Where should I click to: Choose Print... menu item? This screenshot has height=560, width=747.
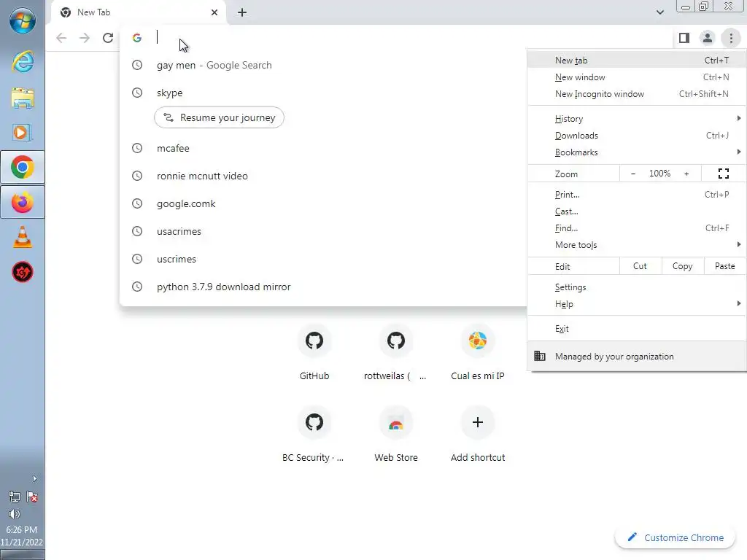[x=636, y=195]
